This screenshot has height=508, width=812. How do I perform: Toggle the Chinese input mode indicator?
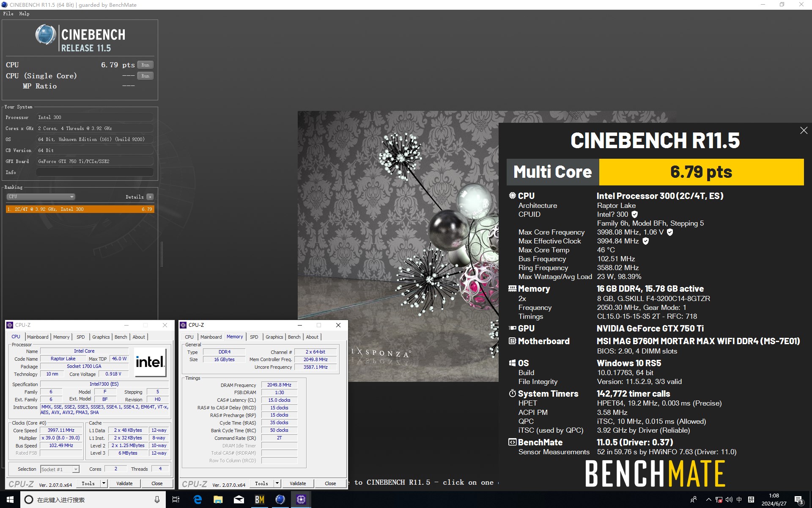(739, 500)
